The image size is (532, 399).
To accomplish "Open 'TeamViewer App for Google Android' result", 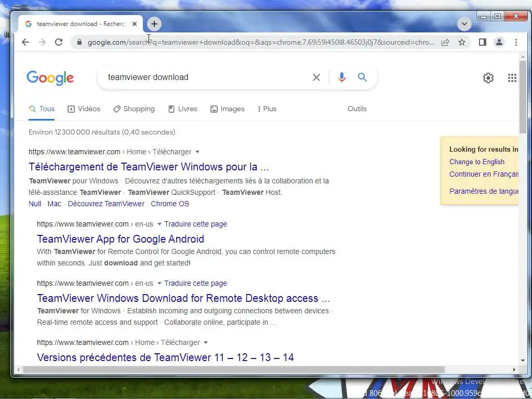I will click(x=121, y=239).
